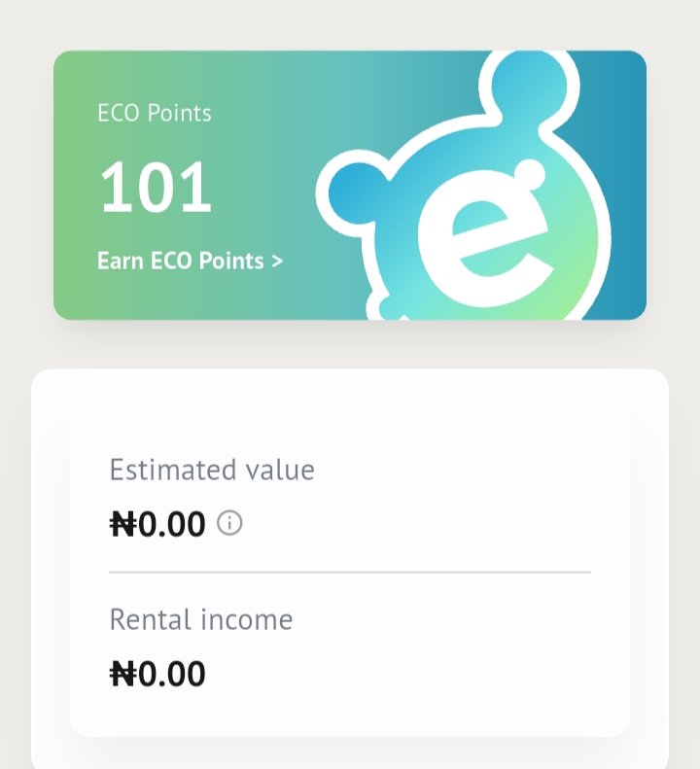Tap empty space right of Rental income amount
The image size is (700, 769).
coord(408,675)
